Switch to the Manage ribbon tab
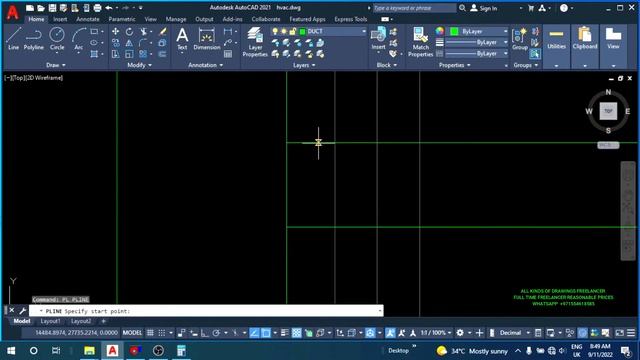 pyautogui.click(x=176, y=19)
